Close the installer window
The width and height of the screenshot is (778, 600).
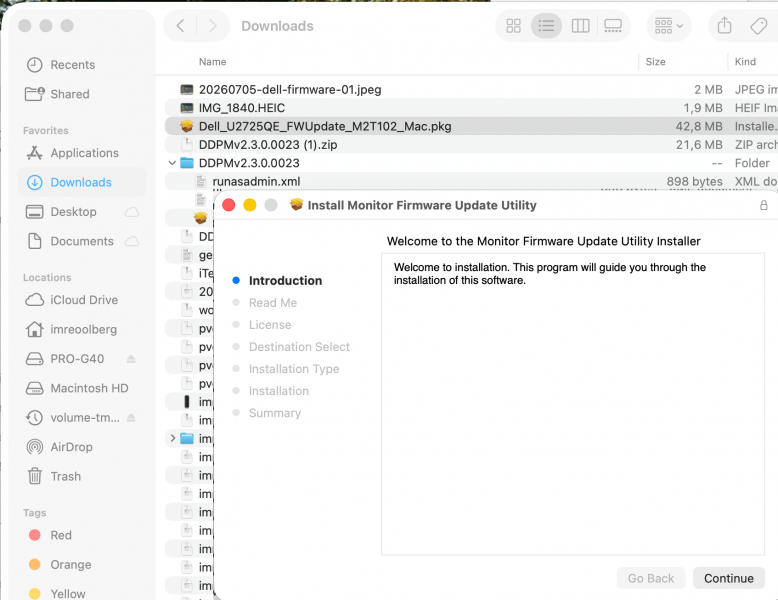229,205
